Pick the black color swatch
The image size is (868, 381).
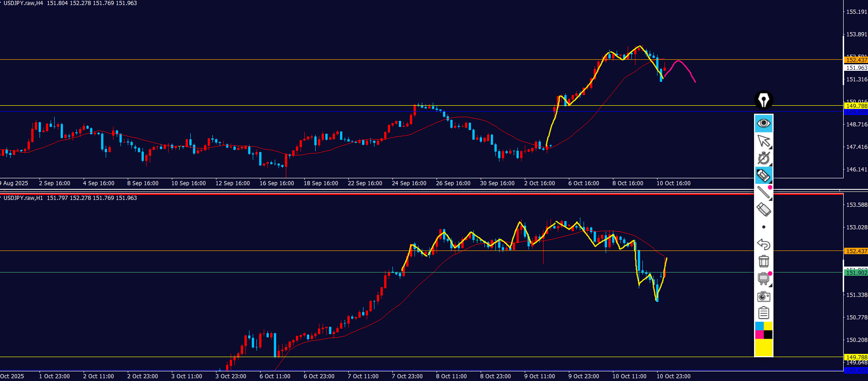tap(768, 335)
